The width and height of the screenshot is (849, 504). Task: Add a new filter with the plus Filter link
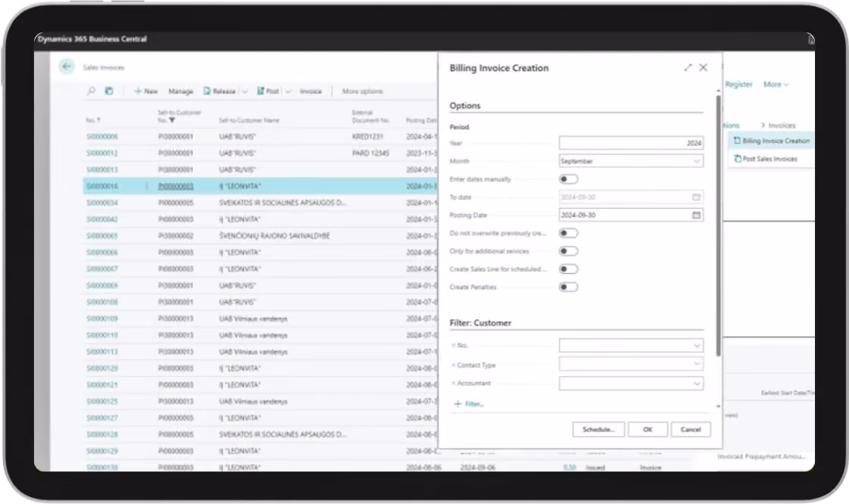point(469,404)
